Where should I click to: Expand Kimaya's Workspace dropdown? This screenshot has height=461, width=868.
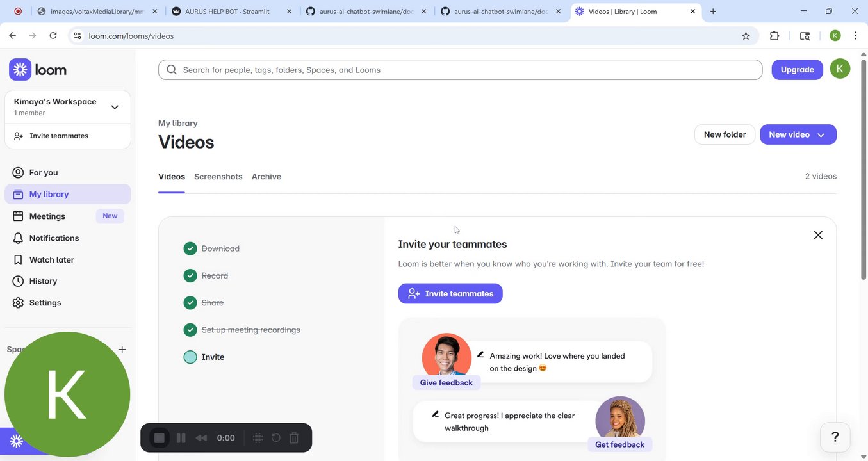point(115,107)
